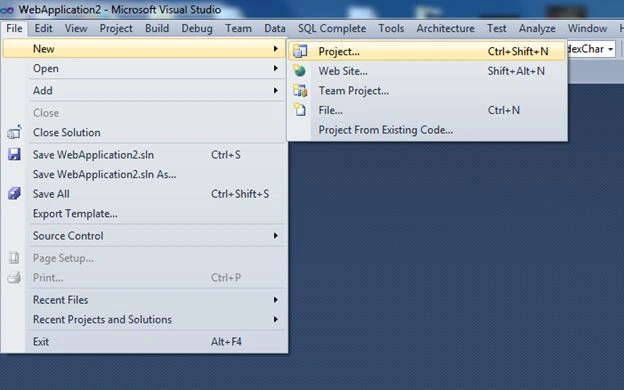Click the Ctrl+Shift+S shortcut text

[240, 194]
